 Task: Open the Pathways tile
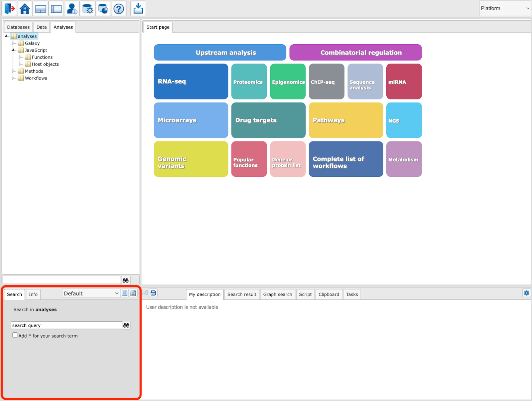point(346,120)
